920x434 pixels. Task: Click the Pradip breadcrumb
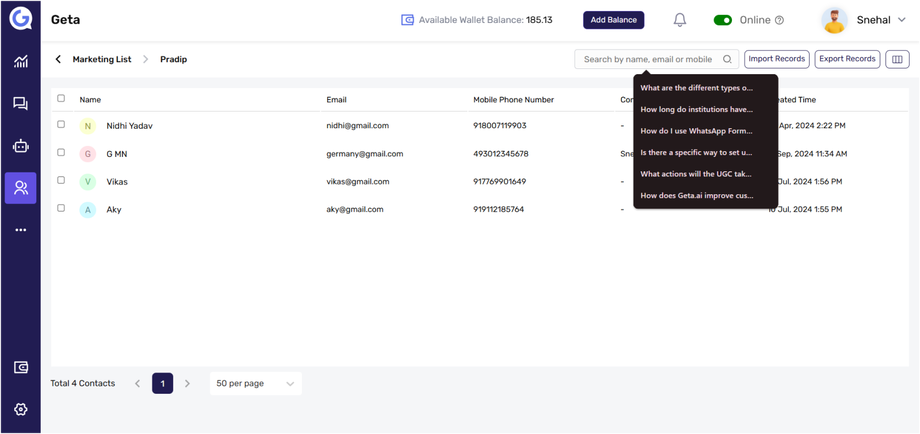[174, 59]
